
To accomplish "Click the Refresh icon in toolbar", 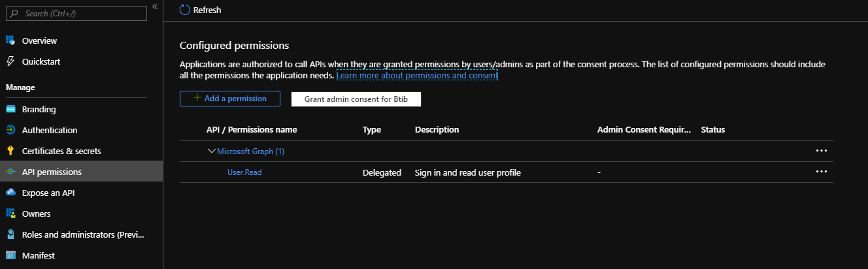I will [x=185, y=10].
